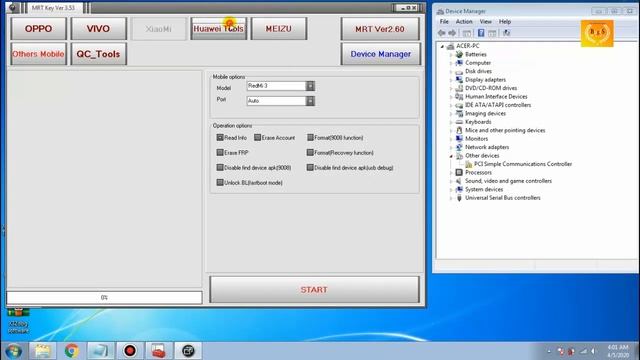Click the Batteries device icon
640x360 pixels.
point(459,54)
